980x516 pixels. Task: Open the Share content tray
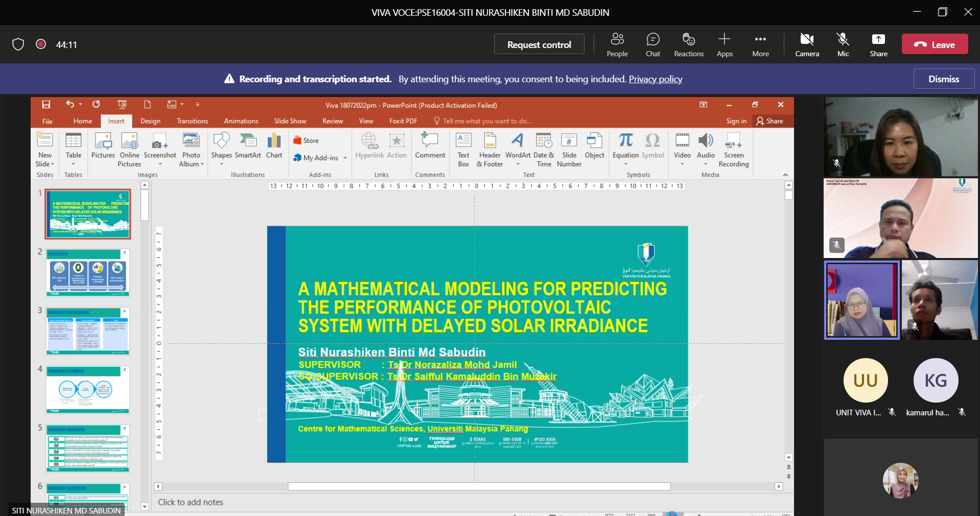[878, 44]
